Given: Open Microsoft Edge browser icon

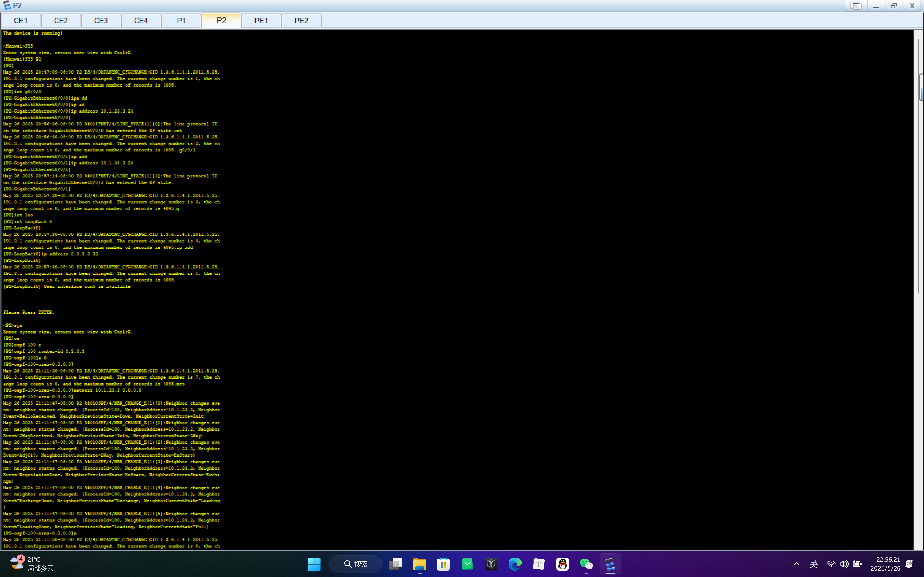Looking at the screenshot, I should 515,564.
